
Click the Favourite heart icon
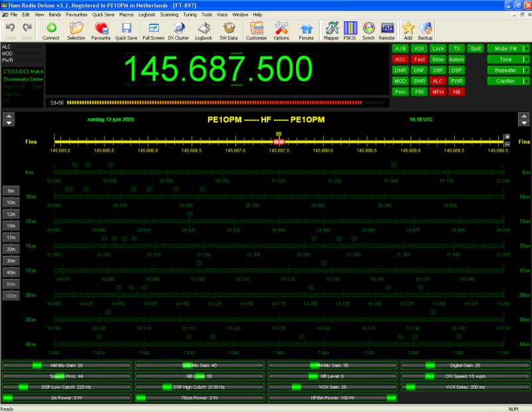click(101, 31)
